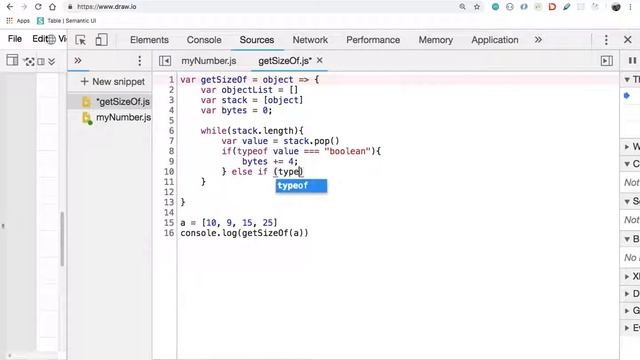Select the Sources tab

257,40
